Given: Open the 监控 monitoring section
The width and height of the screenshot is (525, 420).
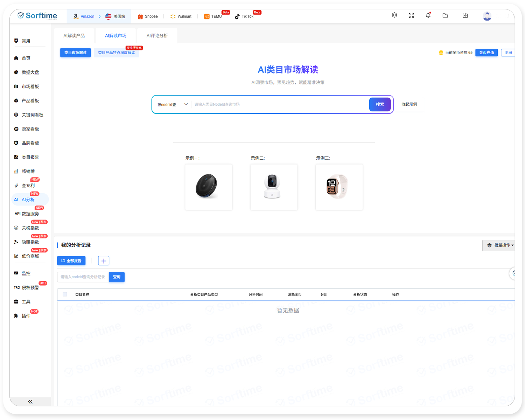Looking at the screenshot, I should (x=26, y=273).
